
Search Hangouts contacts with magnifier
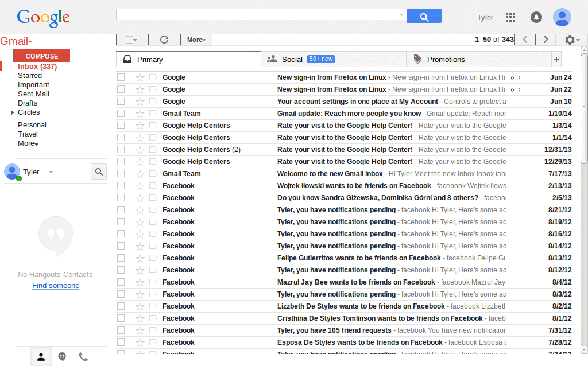99,172
